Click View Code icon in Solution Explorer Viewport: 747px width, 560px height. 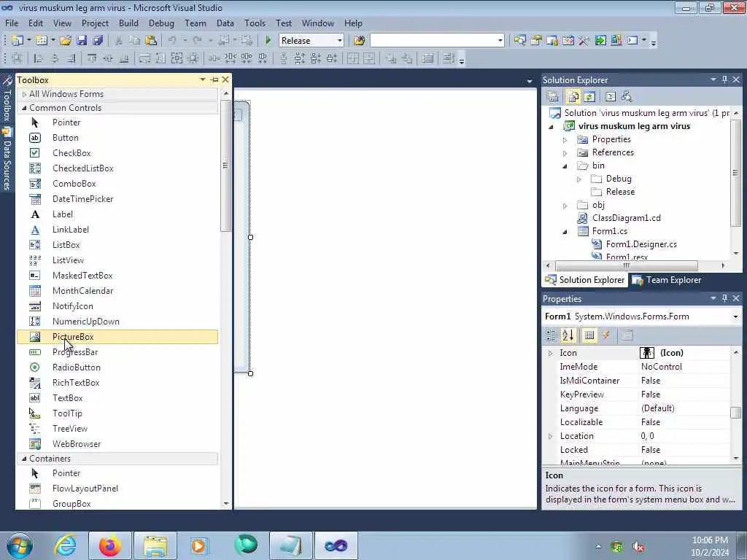pos(611,97)
